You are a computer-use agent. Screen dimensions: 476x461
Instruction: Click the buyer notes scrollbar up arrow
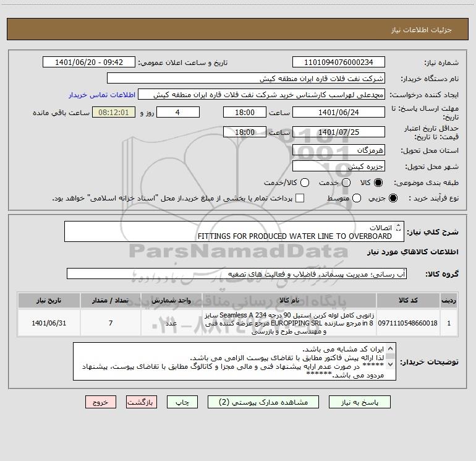pos(391,348)
